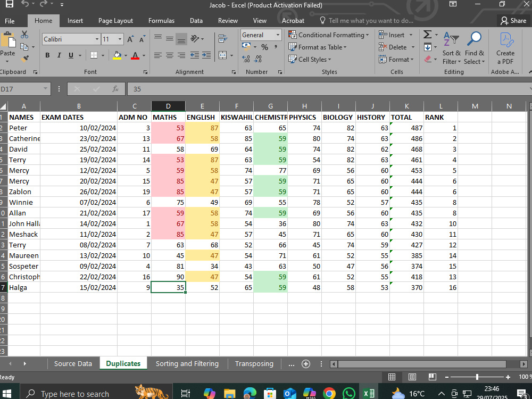Click the Fill down arrow icon
Image resolution: width=532 pixels, height=399 pixels.
pyautogui.click(x=428, y=47)
